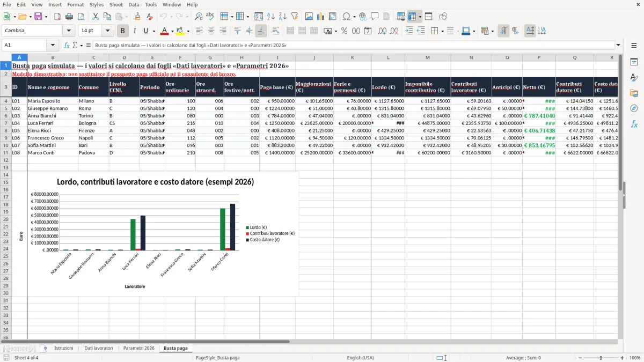Click the Sort Descending icon

pyautogui.click(x=282, y=17)
